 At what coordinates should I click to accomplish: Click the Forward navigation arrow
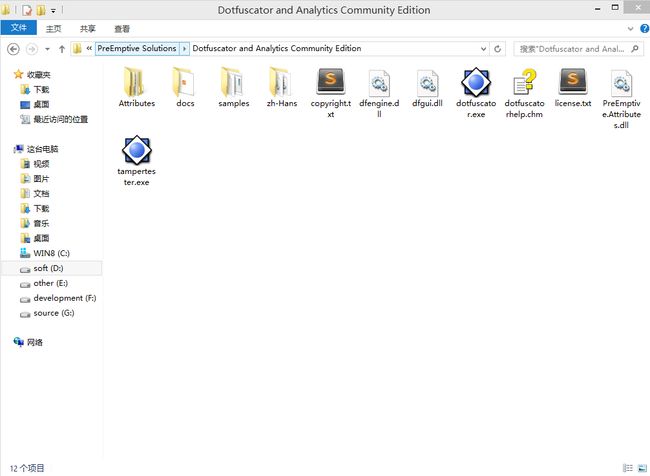[x=32, y=49]
